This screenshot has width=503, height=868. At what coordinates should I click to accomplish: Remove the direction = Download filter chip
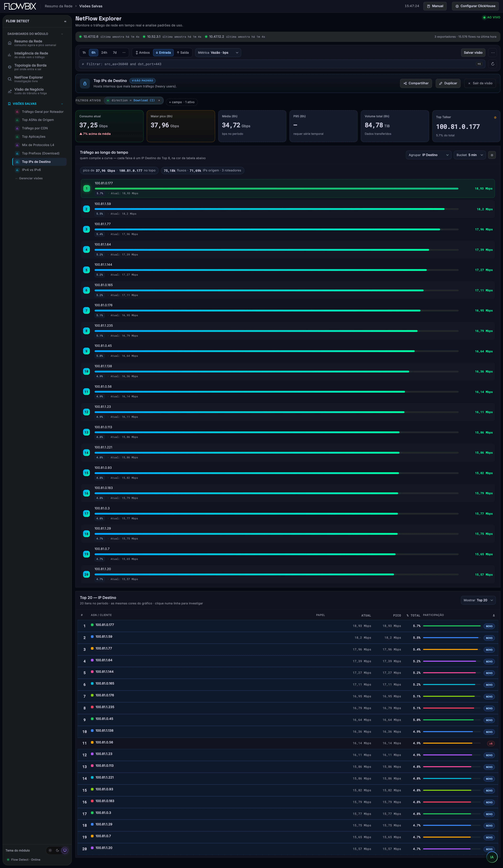click(159, 101)
